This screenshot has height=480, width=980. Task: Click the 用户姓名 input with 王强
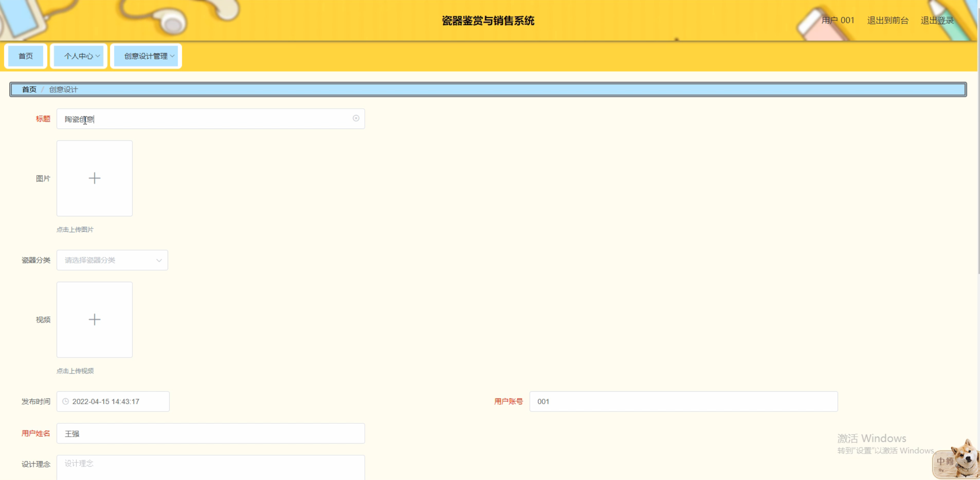(x=211, y=433)
